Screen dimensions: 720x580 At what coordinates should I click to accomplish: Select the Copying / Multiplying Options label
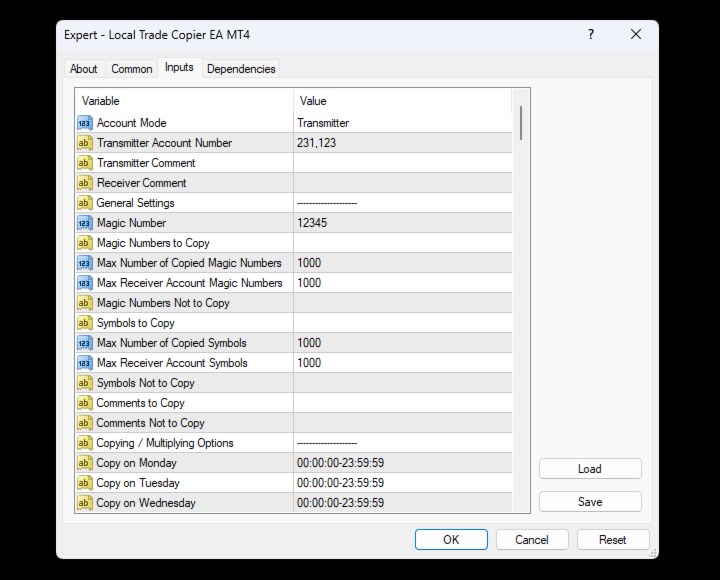tap(165, 443)
